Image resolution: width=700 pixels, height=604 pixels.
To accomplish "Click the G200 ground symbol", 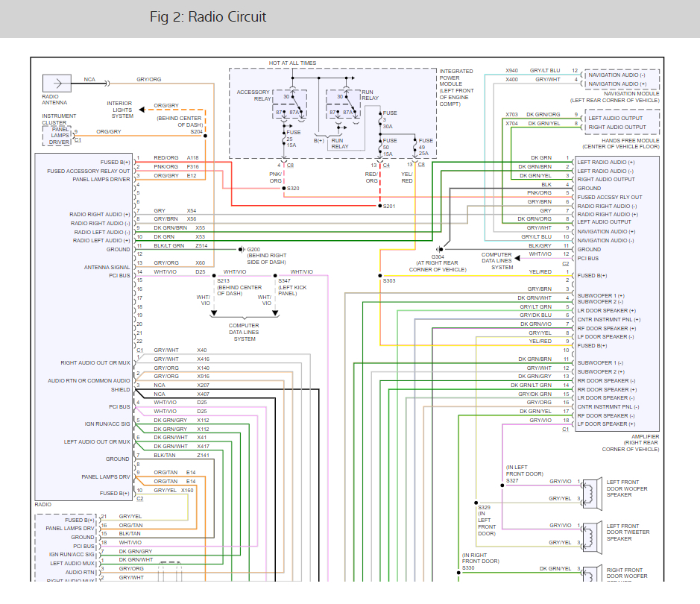I will pos(242,250).
